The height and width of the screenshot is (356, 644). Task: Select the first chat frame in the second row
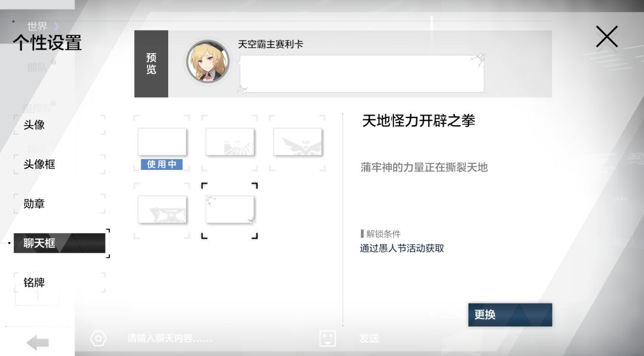click(162, 210)
